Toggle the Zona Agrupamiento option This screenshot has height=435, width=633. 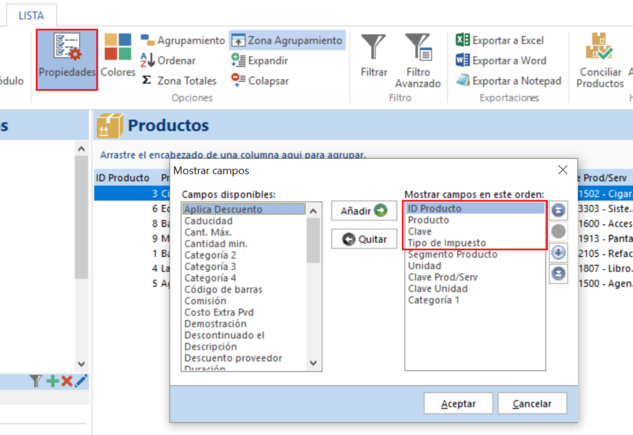coord(287,40)
